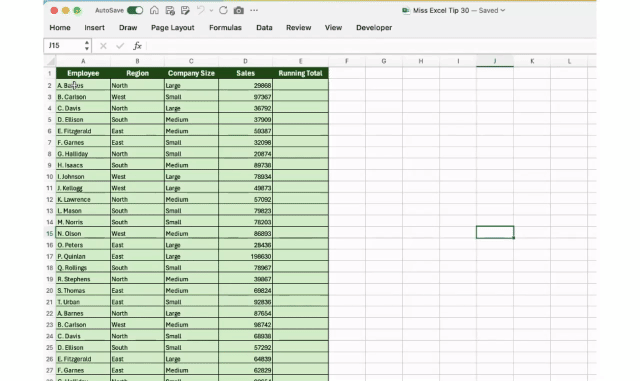Select the O. Peters employee cell
The width and height of the screenshot is (640, 381).
tap(83, 245)
